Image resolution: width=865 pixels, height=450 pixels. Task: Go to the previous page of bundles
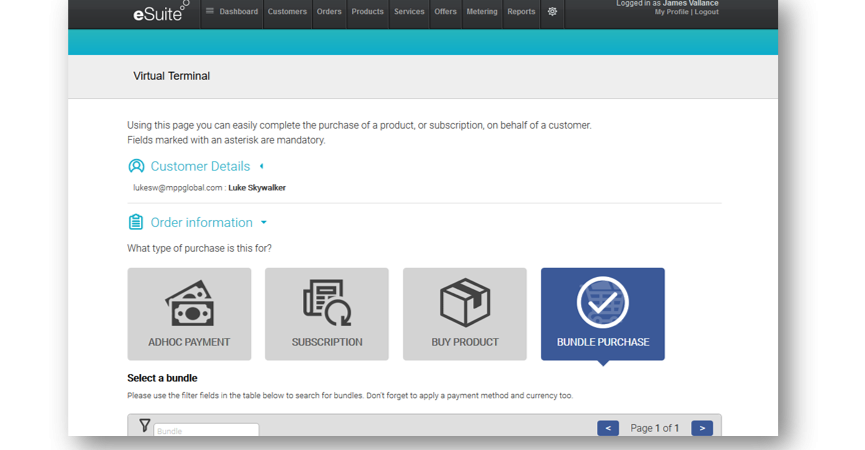(x=608, y=428)
